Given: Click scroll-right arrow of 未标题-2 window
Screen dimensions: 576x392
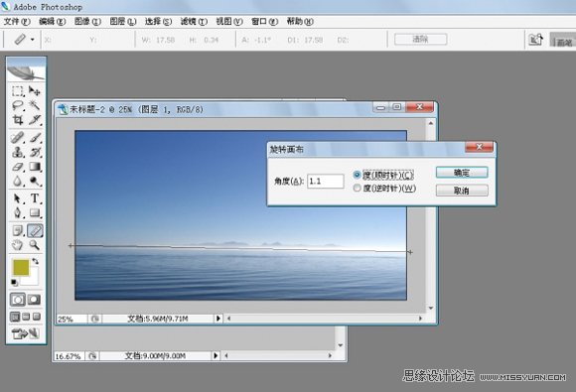Looking at the screenshot, I should click(x=420, y=319).
